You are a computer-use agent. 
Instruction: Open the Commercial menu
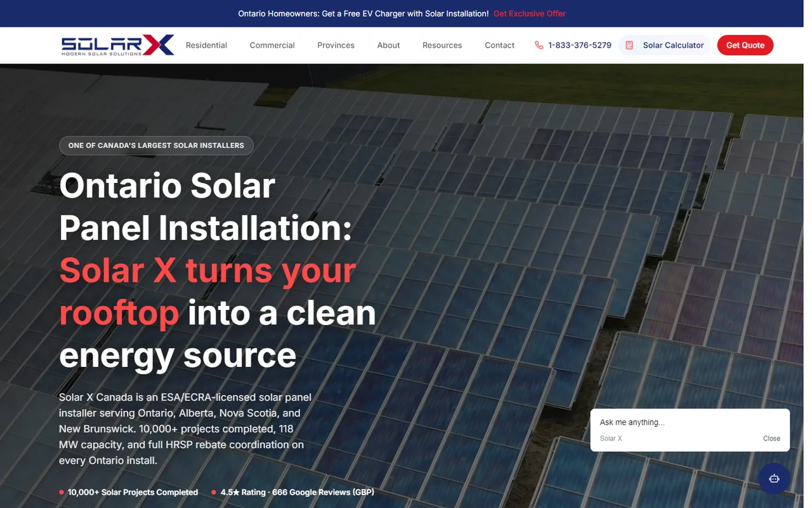coord(272,45)
